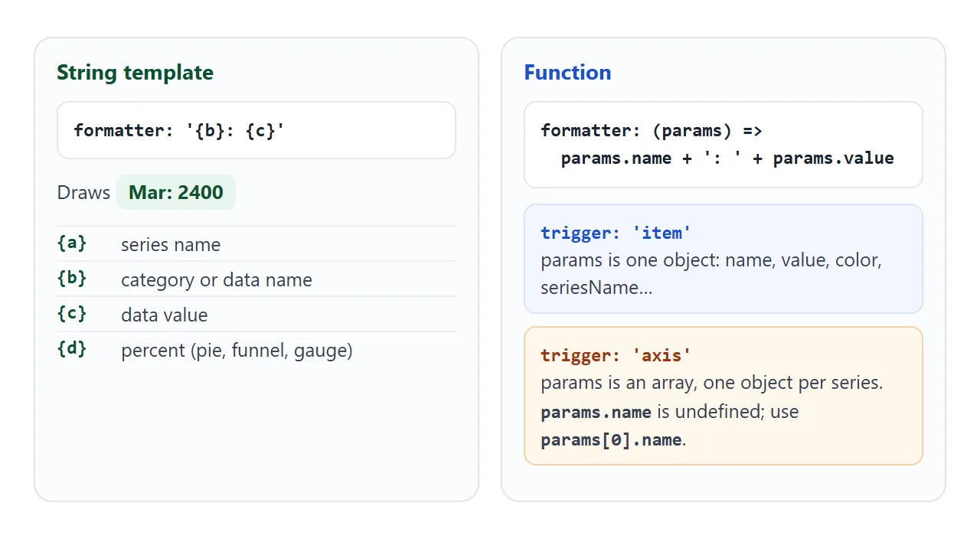Click the 'formatter: (params) =>' code line
Viewport: 980px width, 542px height.
[x=652, y=130]
